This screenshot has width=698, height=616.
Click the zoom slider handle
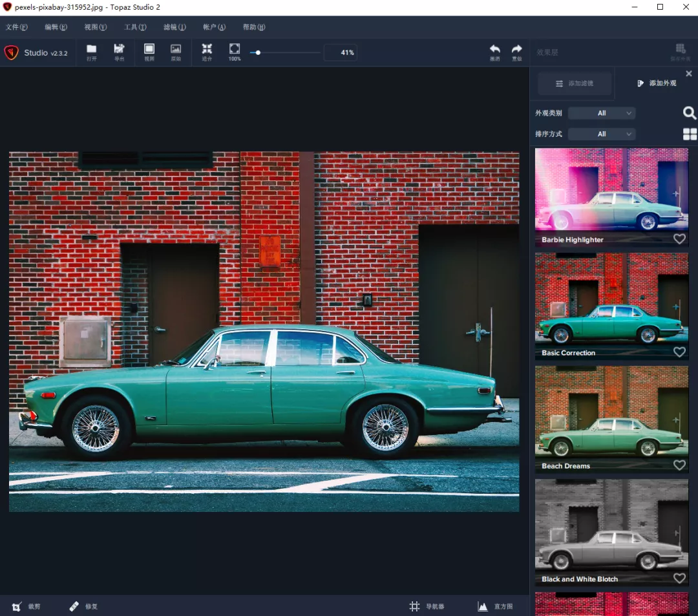pos(258,52)
